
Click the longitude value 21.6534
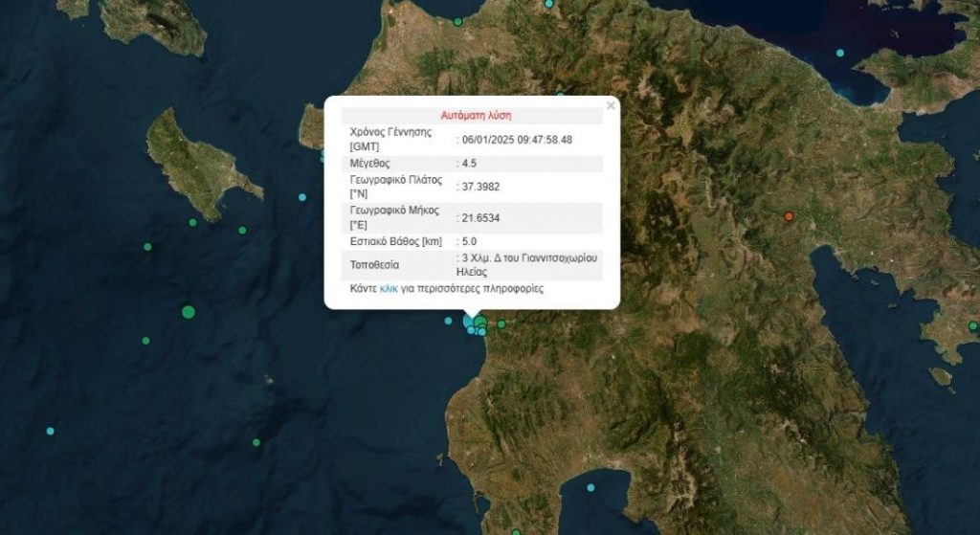tap(480, 218)
